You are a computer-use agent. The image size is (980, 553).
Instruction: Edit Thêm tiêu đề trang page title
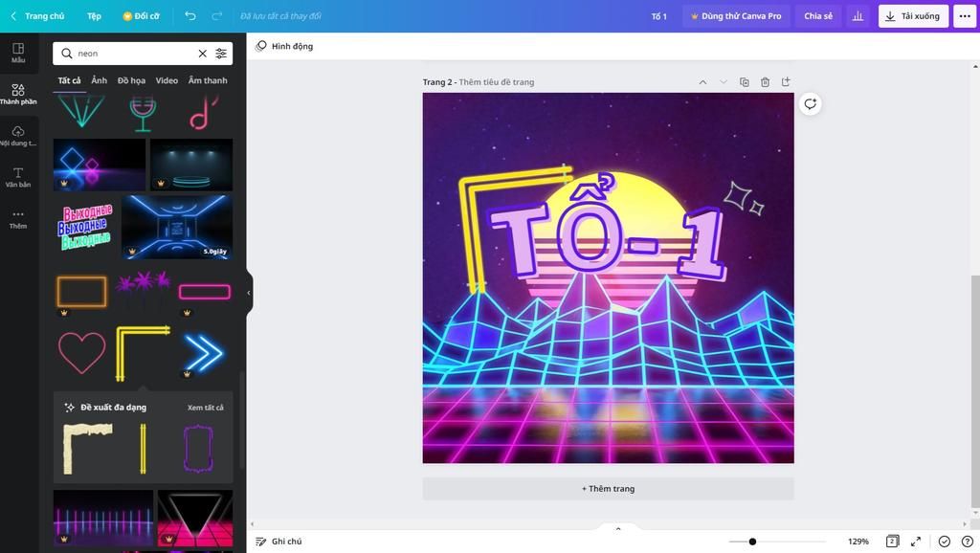tap(497, 82)
